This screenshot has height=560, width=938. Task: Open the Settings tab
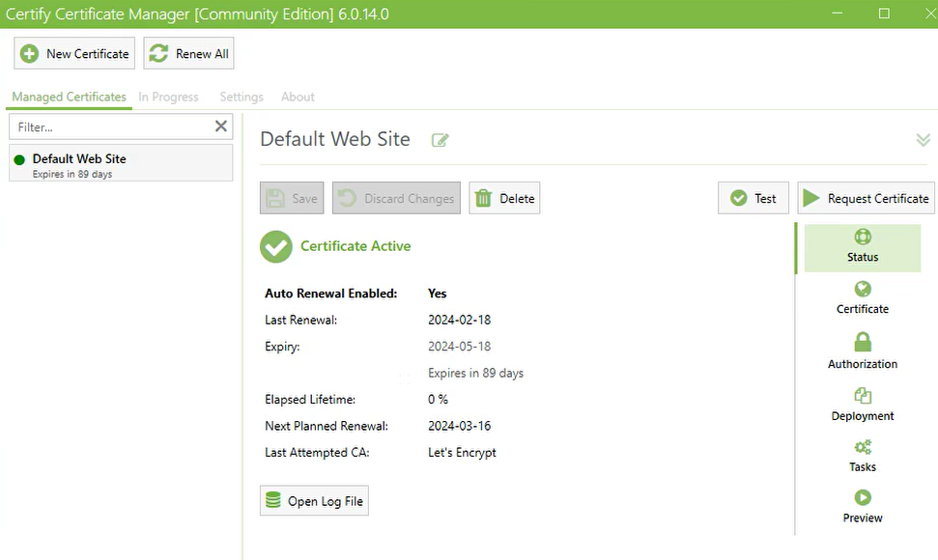pos(240,97)
